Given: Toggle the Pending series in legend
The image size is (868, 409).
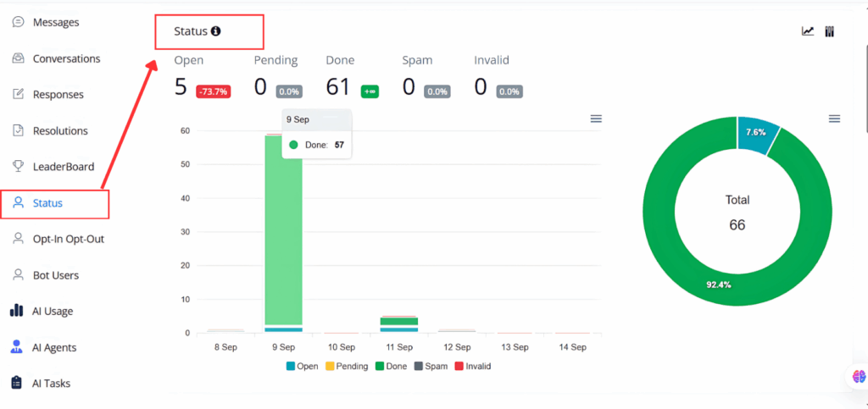Looking at the screenshot, I should pyautogui.click(x=346, y=367).
